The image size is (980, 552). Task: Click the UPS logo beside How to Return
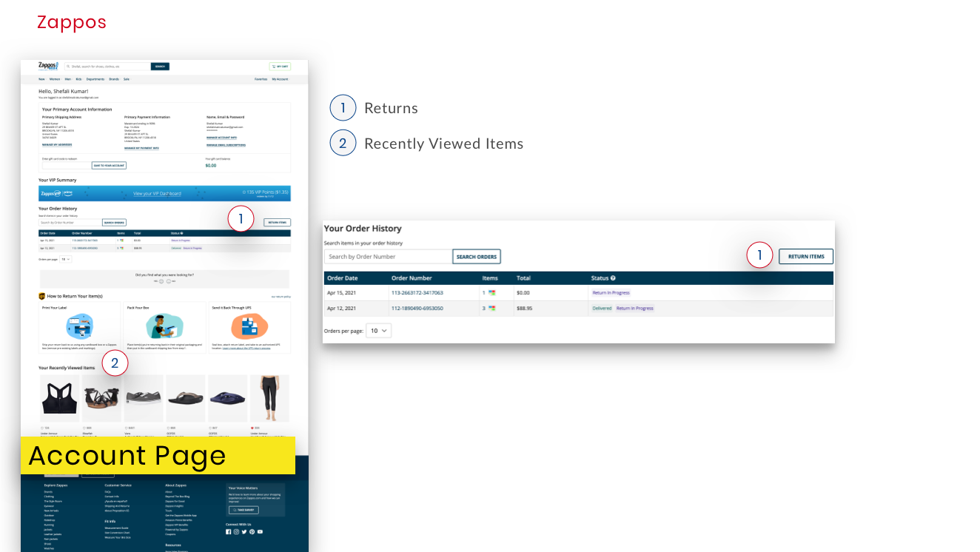coord(42,296)
